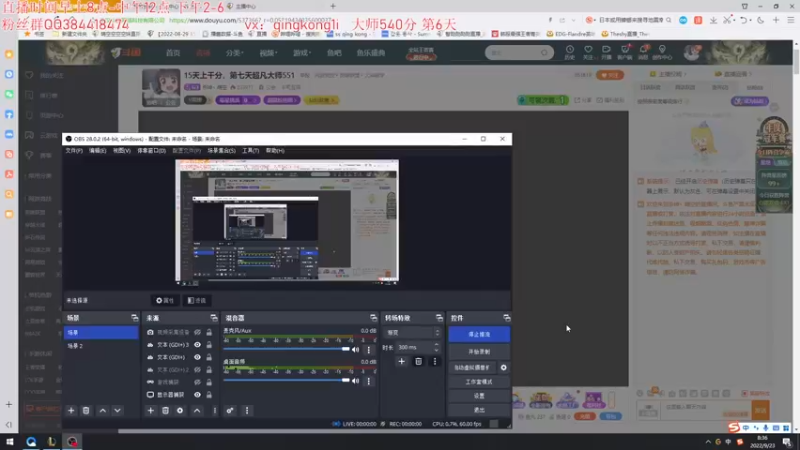
Task: Open desktop audio channel options dots
Action: (x=368, y=381)
